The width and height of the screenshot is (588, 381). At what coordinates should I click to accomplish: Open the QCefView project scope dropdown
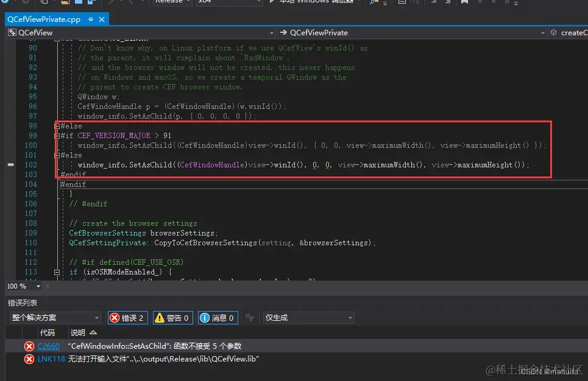pyautogui.click(x=272, y=33)
